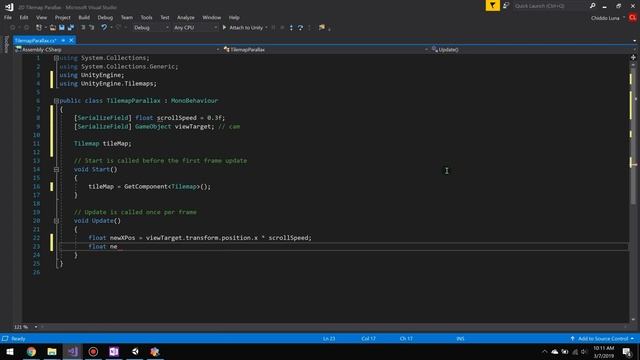Open File Explorer from the taskbar

[x=52, y=351]
